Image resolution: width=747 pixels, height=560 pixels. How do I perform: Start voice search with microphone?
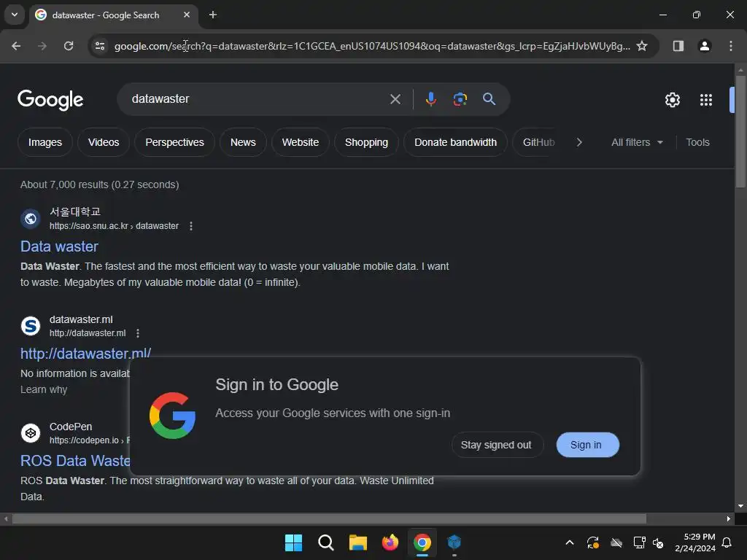pyautogui.click(x=430, y=99)
